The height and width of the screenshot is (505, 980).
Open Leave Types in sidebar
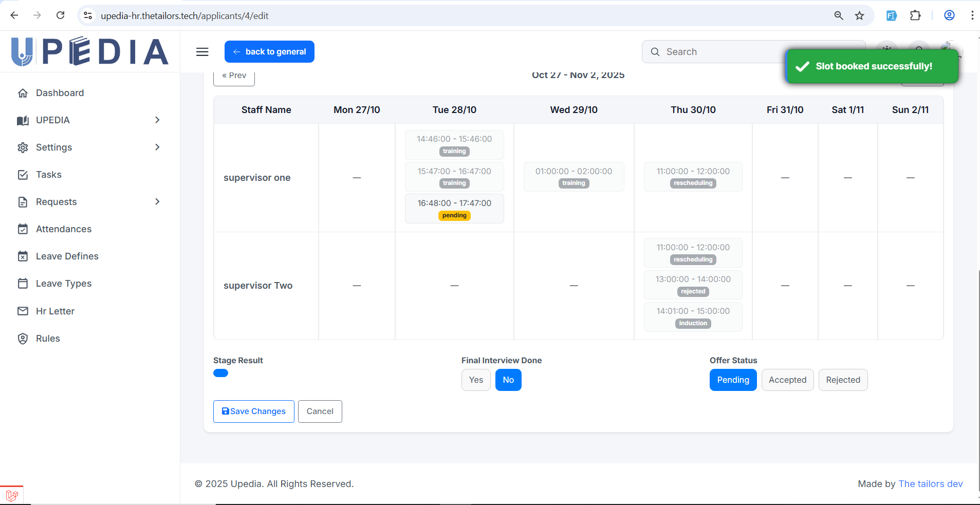(64, 284)
